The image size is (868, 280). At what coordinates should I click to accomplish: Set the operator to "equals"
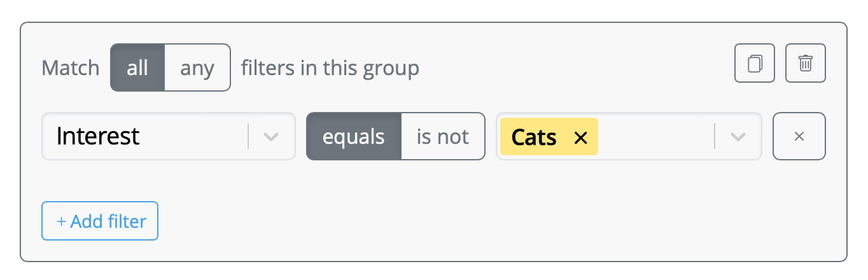(354, 136)
